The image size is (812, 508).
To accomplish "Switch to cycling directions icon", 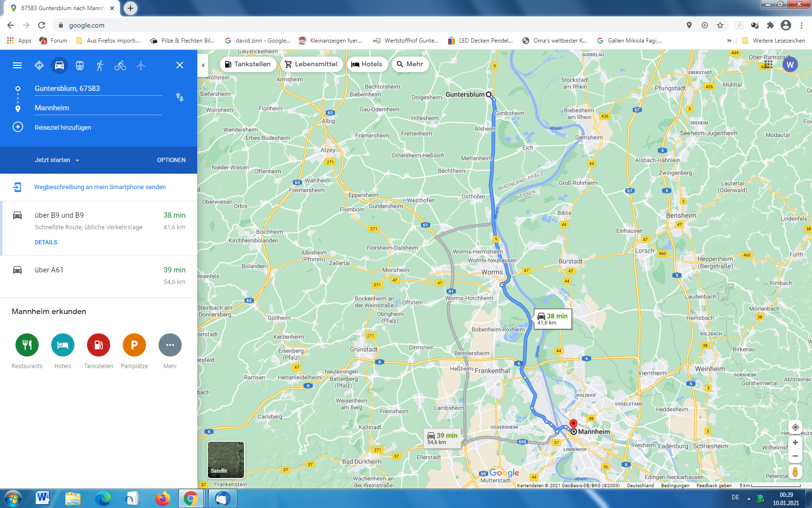I will [x=120, y=65].
